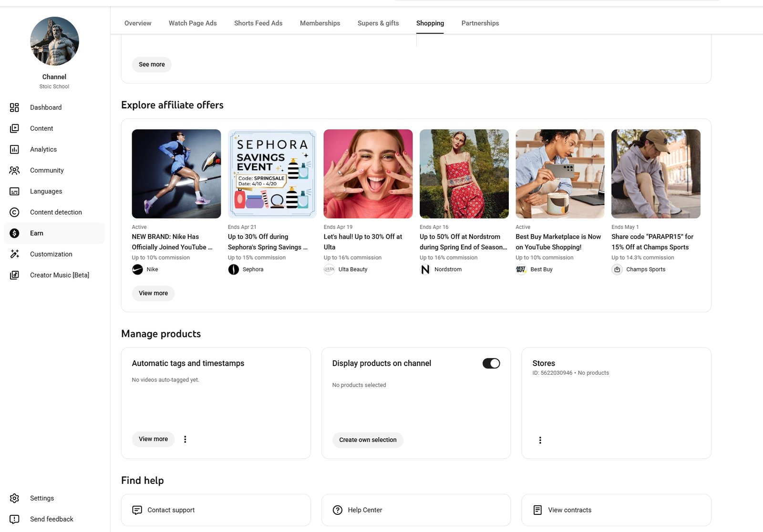Image resolution: width=763 pixels, height=532 pixels.
Task: Open the Dashboard icon in sidebar
Action: pos(14,107)
